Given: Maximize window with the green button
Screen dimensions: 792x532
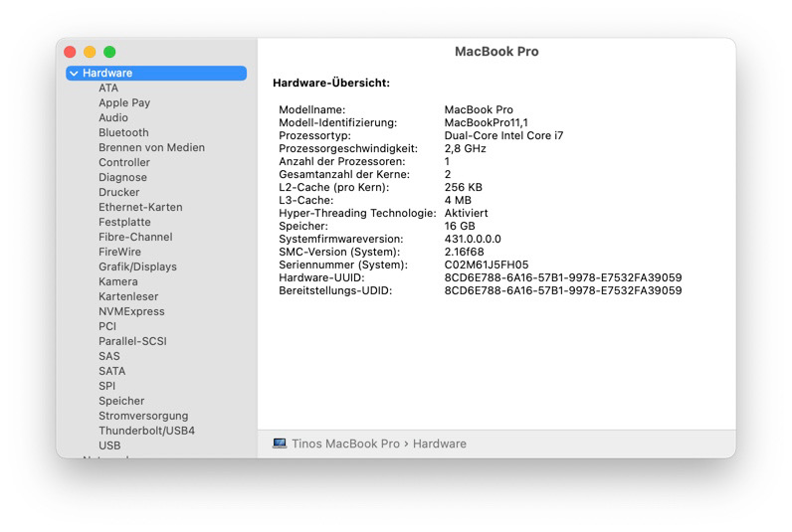Looking at the screenshot, I should (x=109, y=52).
